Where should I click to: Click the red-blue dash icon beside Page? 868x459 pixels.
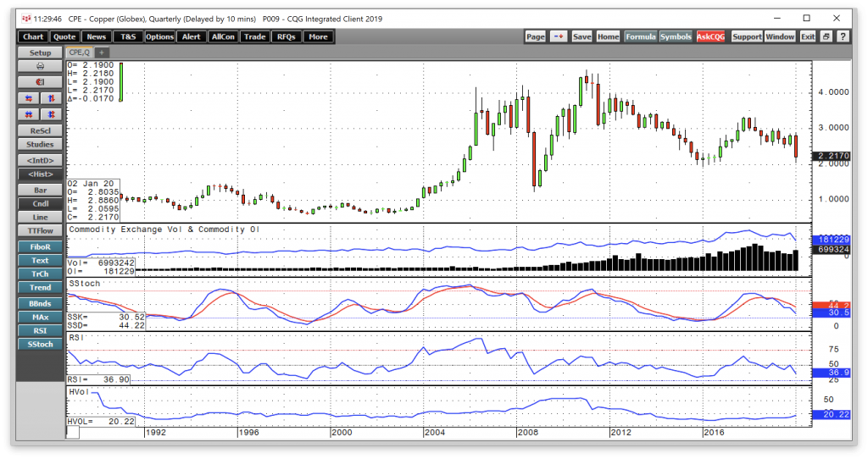(x=559, y=36)
